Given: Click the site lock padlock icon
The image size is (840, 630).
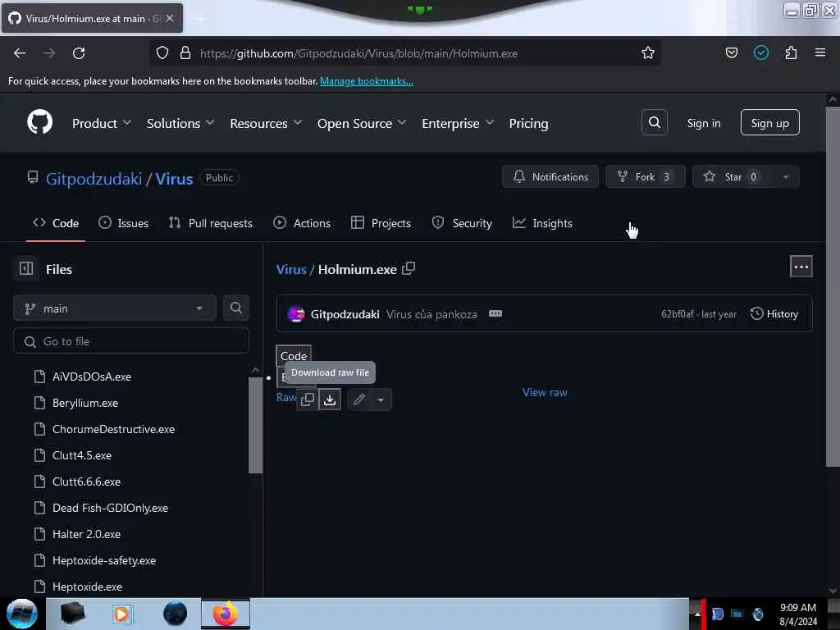Looking at the screenshot, I should (185, 52).
